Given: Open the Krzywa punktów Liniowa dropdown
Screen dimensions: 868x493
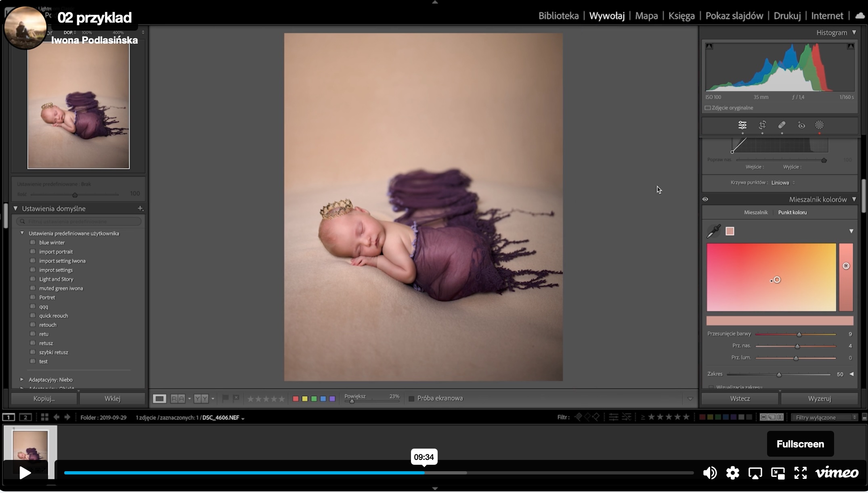Looking at the screenshot, I should click(783, 183).
